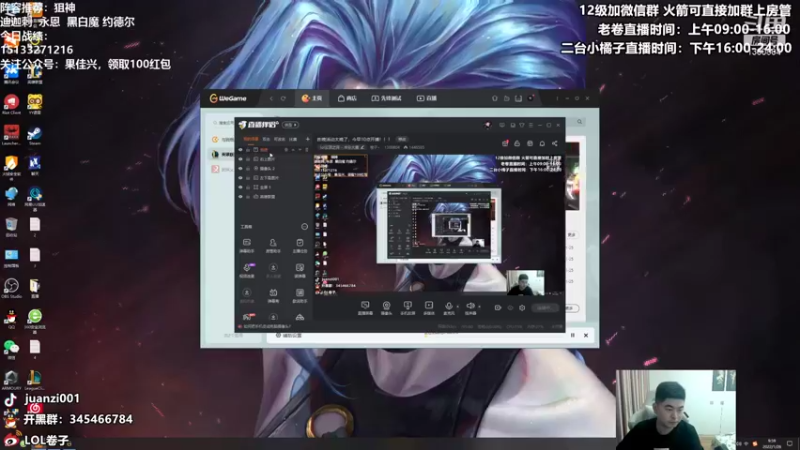The width and height of the screenshot is (800, 450).
Task: Add the 投屏 screen-cast source in bottom bar
Action: coord(407,308)
